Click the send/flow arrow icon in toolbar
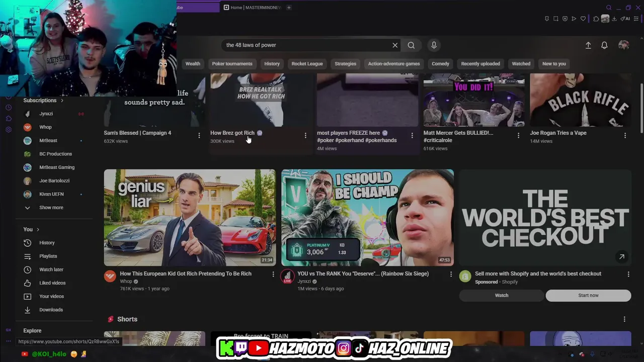The height and width of the screenshot is (362, 644). point(574,19)
